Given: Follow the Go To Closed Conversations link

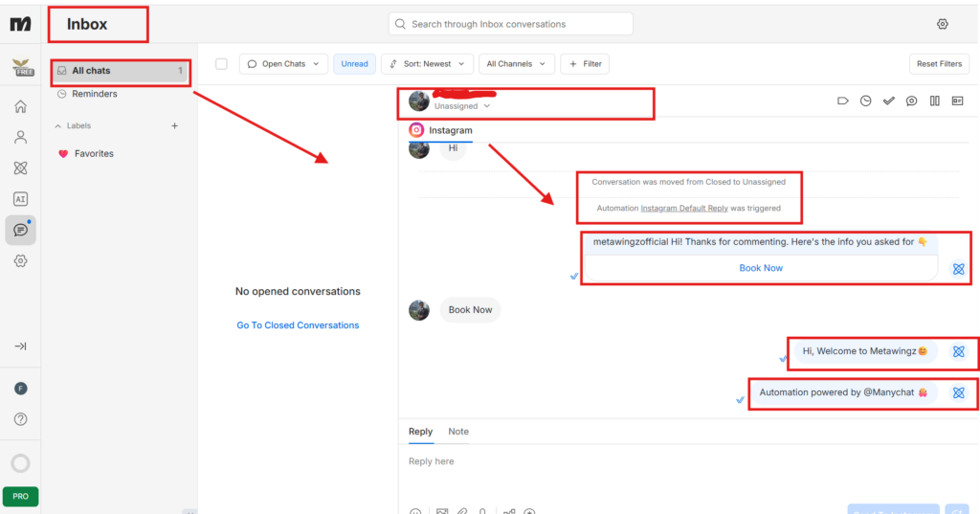Looking at the screenshot, I should [x=298, y=325].
